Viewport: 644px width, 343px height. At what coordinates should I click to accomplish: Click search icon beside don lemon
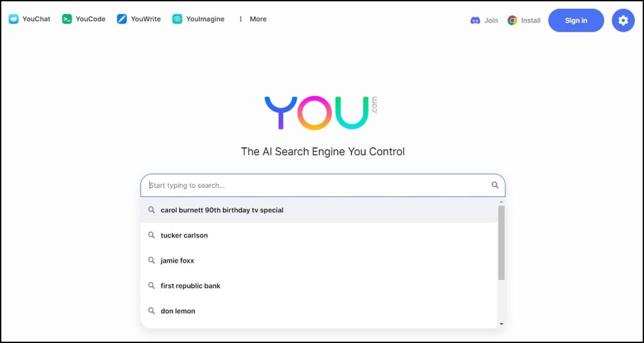point(152,310)
